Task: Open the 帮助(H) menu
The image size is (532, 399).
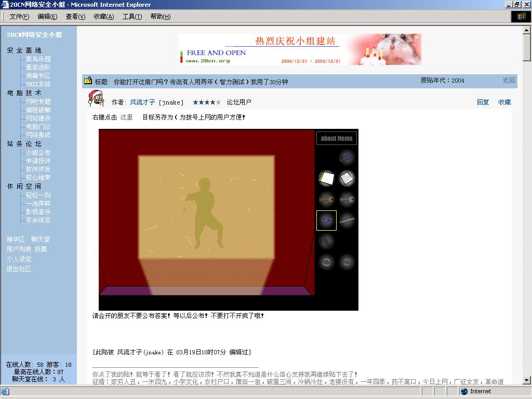Action: point(161,17)
